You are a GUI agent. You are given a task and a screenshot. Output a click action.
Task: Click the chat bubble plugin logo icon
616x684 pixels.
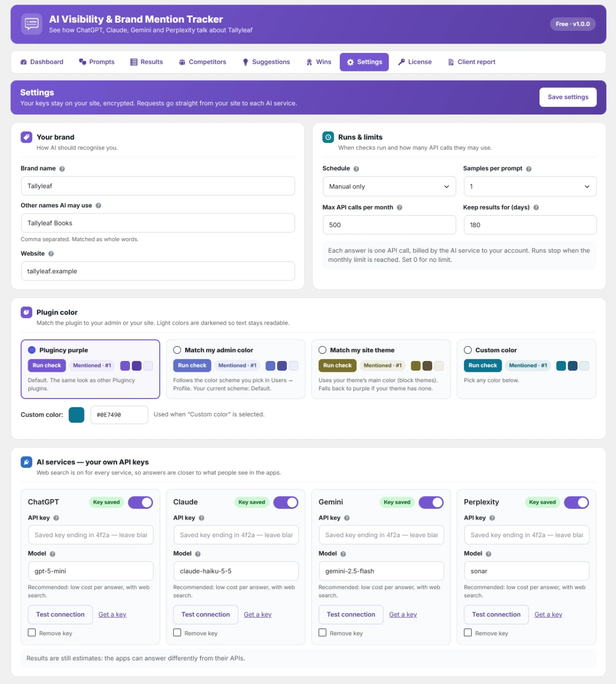pos(32,24)
